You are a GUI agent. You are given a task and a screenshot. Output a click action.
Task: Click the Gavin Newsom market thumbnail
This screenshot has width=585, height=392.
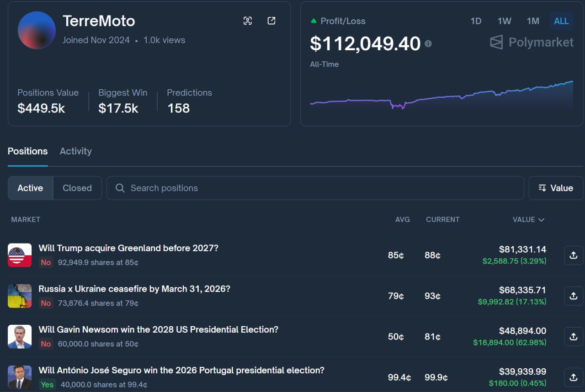click(20, 337)
